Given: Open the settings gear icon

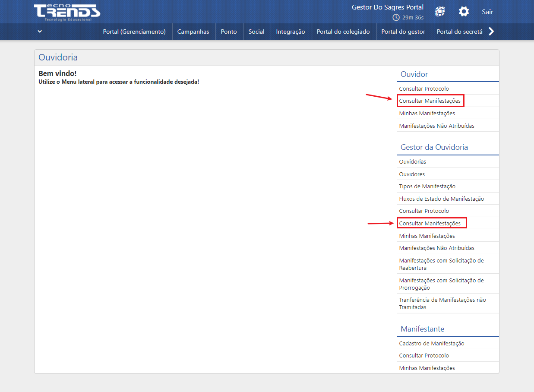Looking at the screenshot, I should [464, 12].
